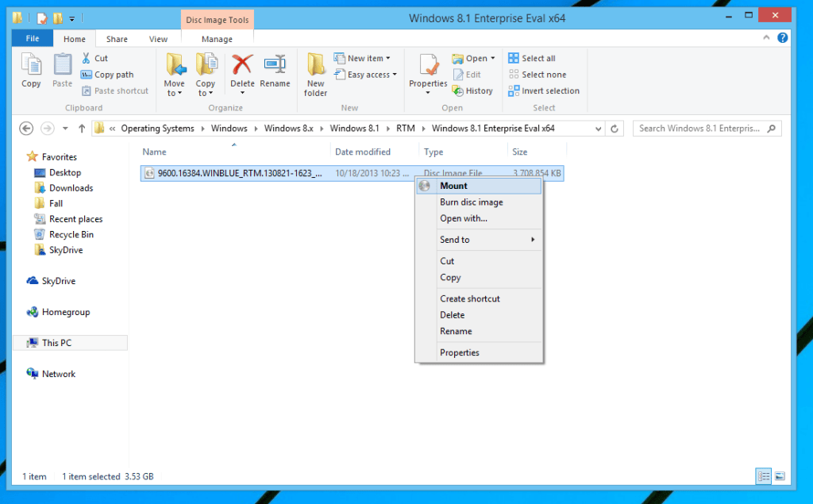This screenshot has height=504, width=813.
Task: Open the address bar history dropdown arrow
Action: coord(599,129)
